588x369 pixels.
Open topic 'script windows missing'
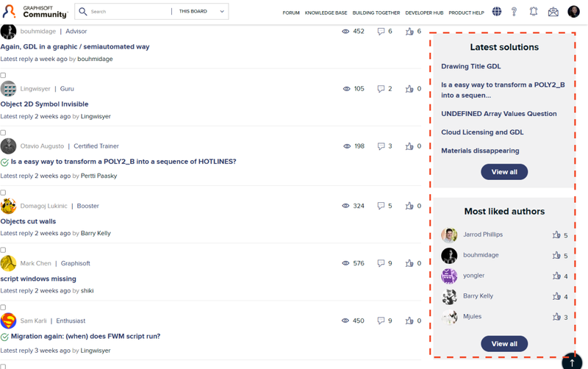[38, 279]
